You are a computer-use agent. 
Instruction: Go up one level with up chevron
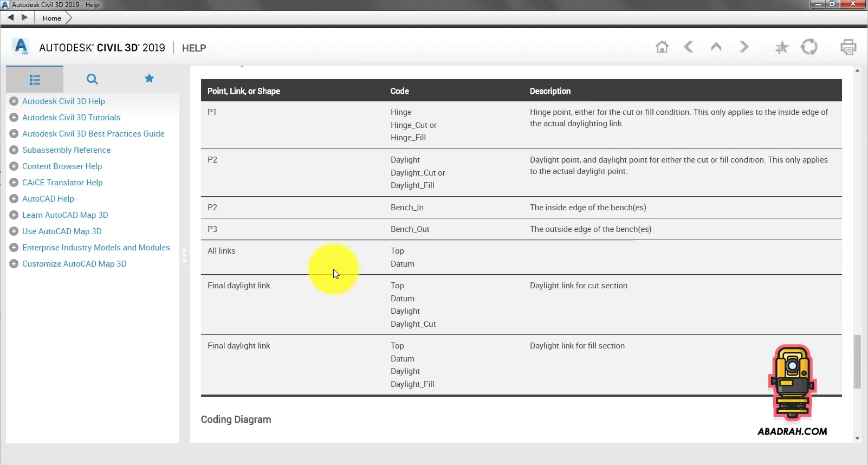[716, 47]
